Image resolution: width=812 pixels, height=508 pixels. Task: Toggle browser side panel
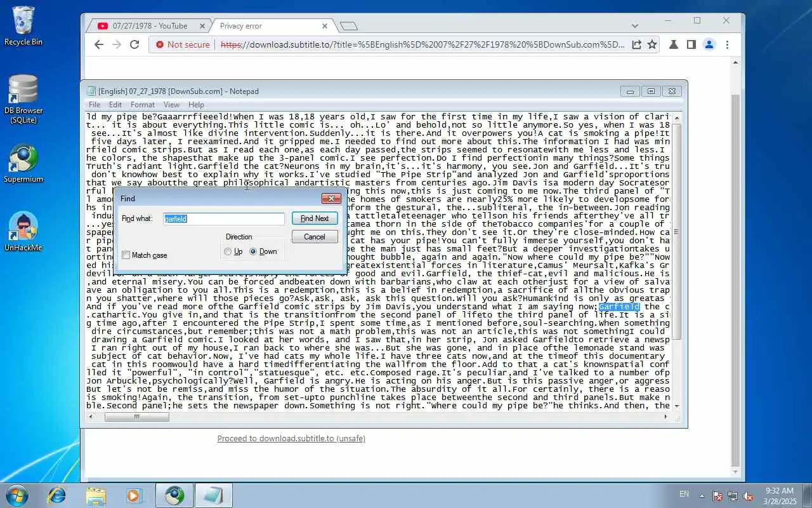click(691, 44)
